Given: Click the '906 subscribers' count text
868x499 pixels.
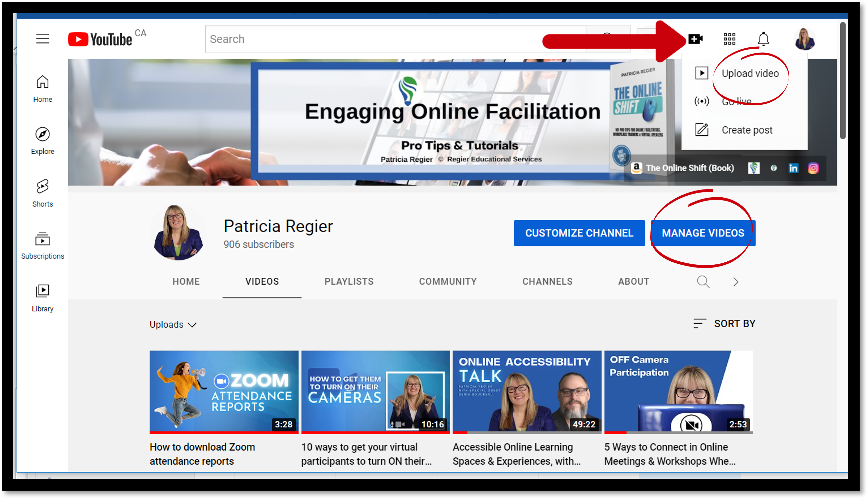Looking at the screenshot, I should point(258,244).
